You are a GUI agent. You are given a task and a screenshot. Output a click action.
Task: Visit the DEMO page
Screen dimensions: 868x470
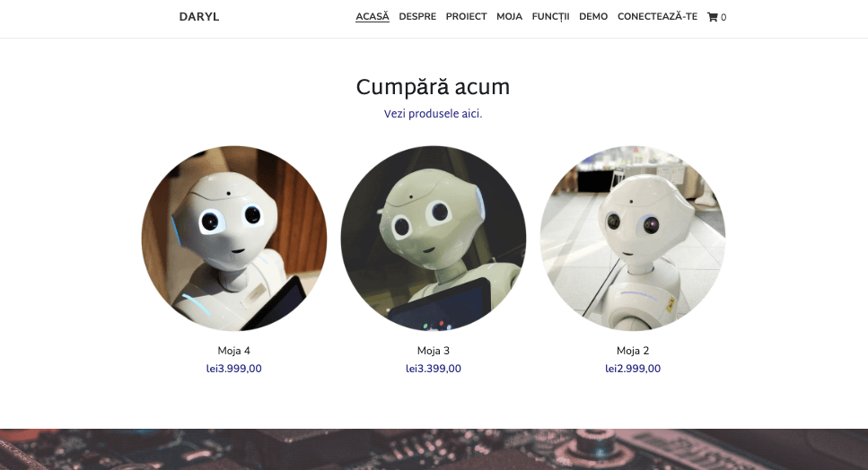pyautogui.click(x=593, y=16)
